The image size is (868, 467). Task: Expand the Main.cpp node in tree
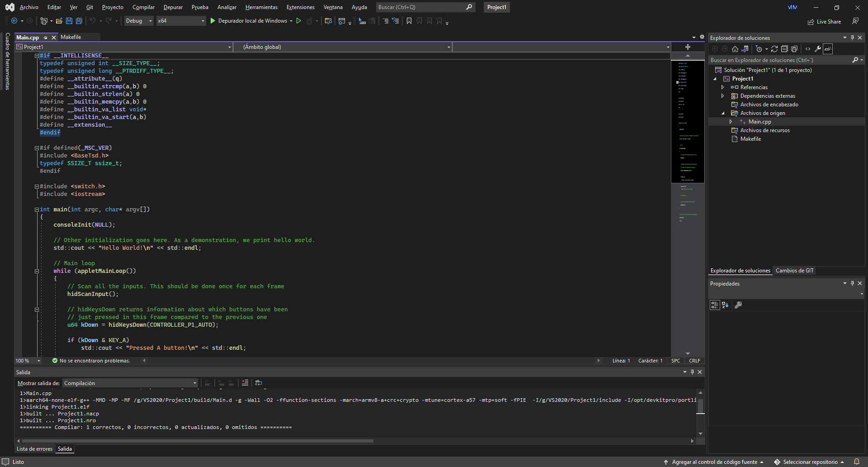click(731, 122)
